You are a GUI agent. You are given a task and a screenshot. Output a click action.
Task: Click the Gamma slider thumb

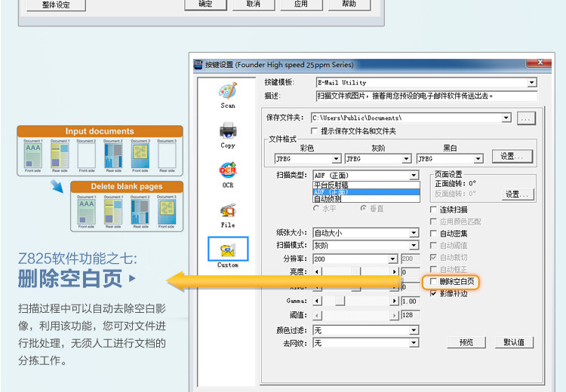pos(340,301)
